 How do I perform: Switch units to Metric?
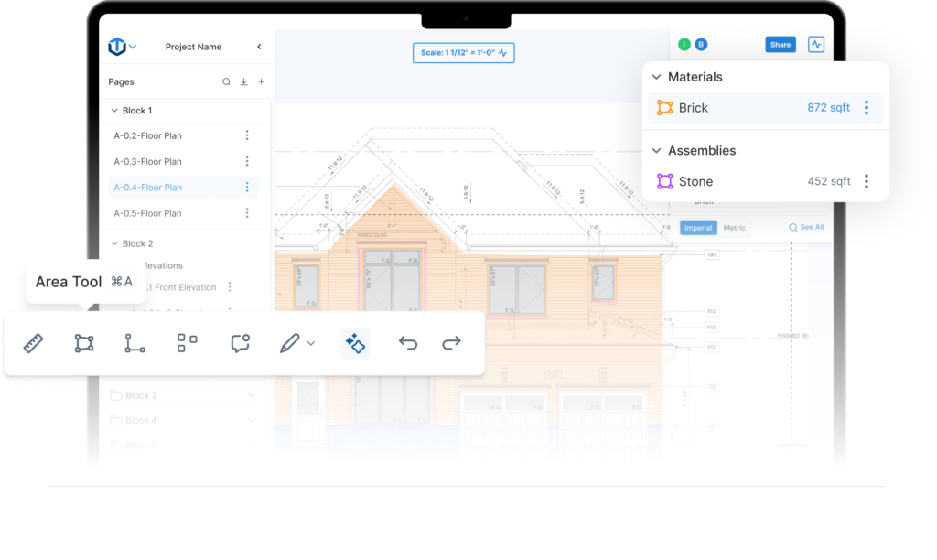click(734, 228)
